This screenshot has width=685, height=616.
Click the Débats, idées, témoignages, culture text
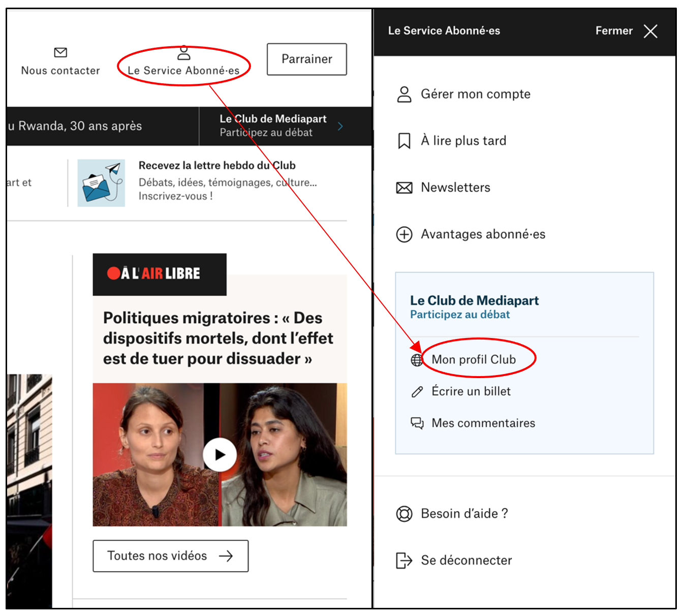coord(228,183)
